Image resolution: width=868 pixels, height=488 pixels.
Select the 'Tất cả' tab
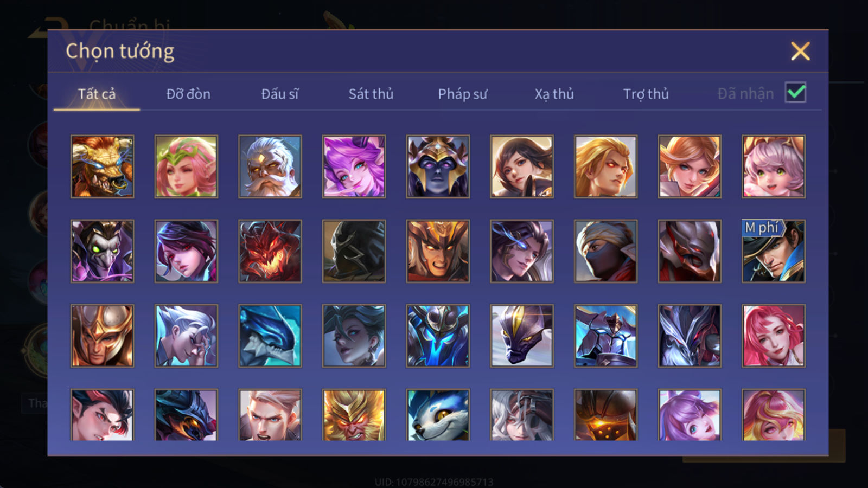click(x=97, y=94)
